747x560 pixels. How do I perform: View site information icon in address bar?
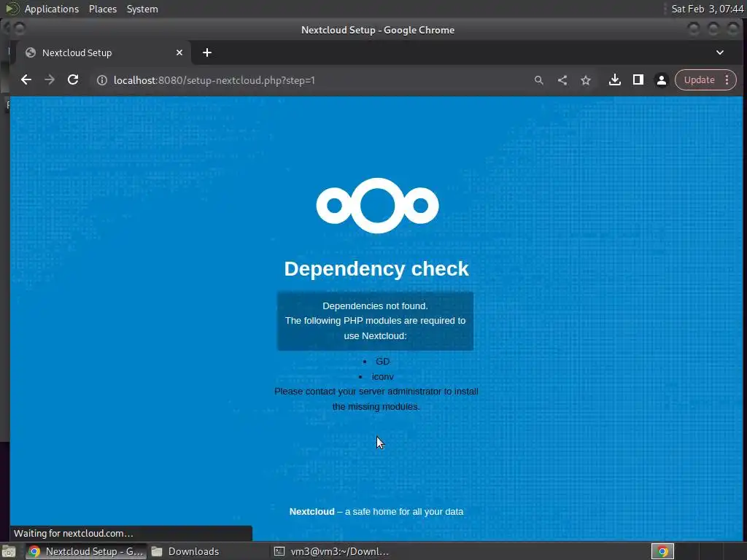click(x=102, y=80)
